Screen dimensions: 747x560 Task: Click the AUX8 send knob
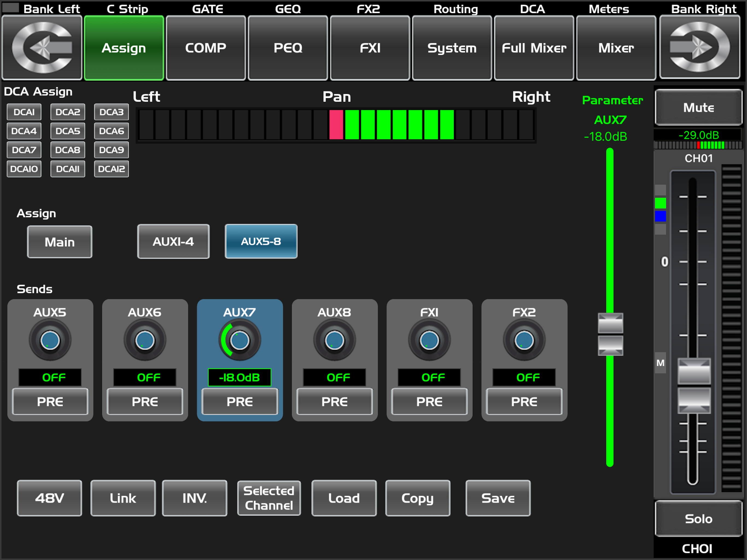(334, 340)
